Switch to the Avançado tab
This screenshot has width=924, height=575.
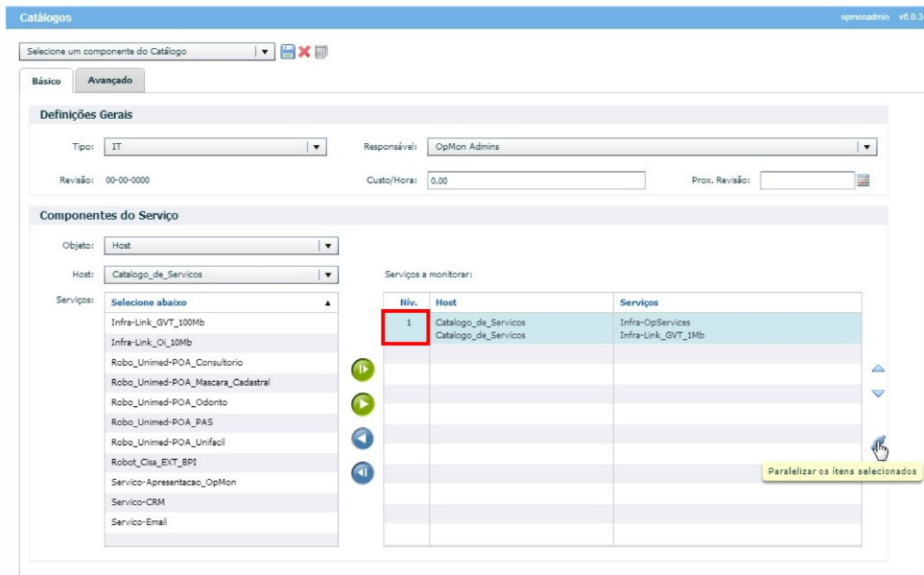[109, 81]
